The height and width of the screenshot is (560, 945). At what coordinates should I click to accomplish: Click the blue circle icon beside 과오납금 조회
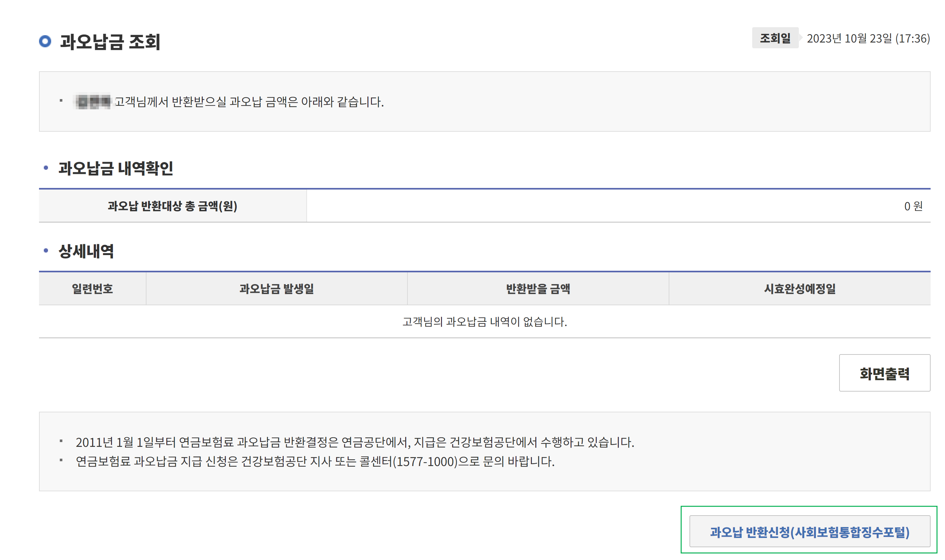coord(45,41)
